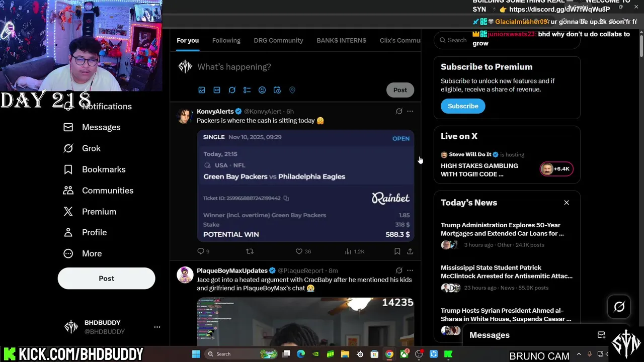Image resolution: width=644 pixels, height=362 pixels.
Task: Add a poll to the post
Action: click(247, 90)
